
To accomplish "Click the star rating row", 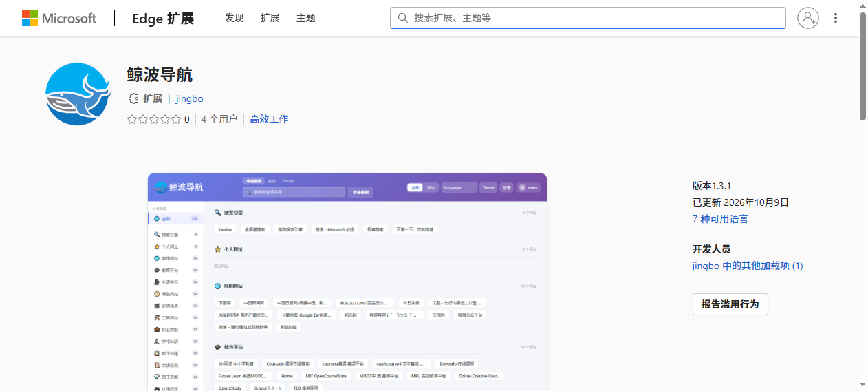I will (x=154, y=119).
